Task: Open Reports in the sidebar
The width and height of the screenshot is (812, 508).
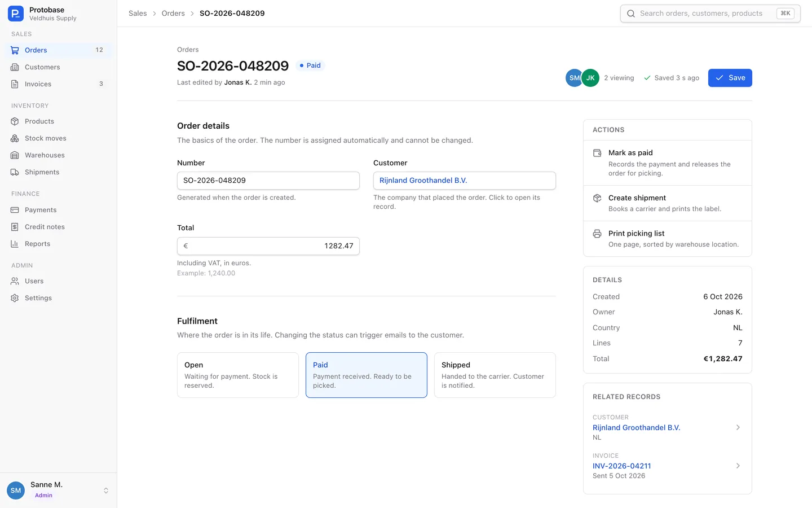Action: click(x=59, y=244)
